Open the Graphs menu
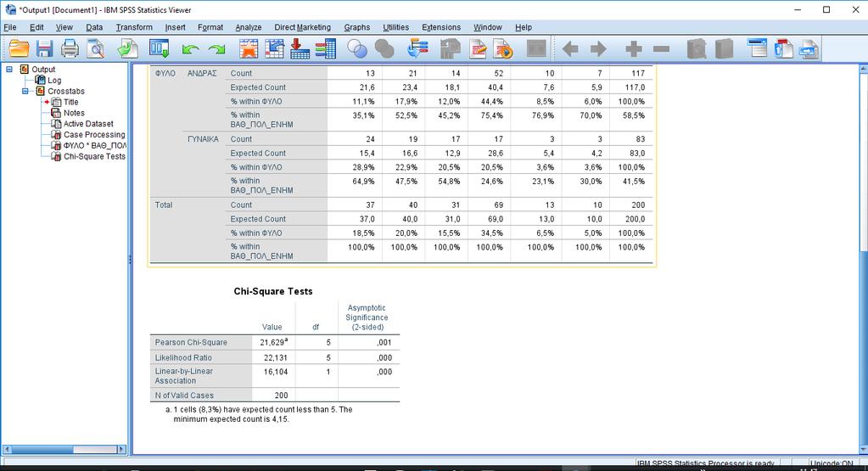Image resolution: width=868 pixels, height=471 pixels. [356, 27]
